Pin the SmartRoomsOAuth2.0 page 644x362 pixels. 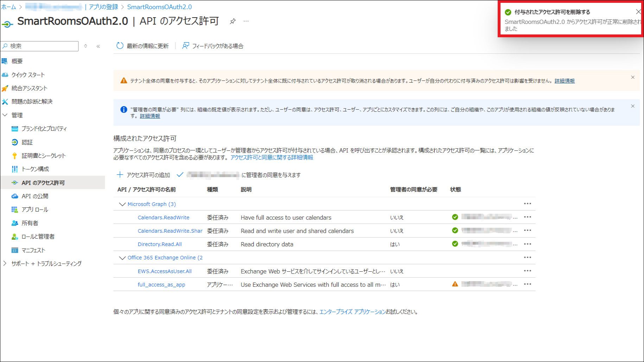point(232,21)
